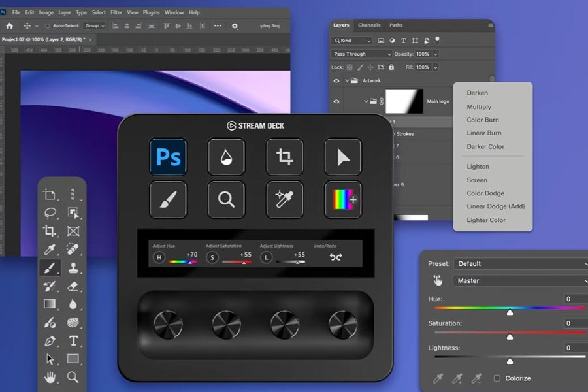Tap the Ps key on Stream Deck
This screenshot has width=588, height=392.
[168, 156]
